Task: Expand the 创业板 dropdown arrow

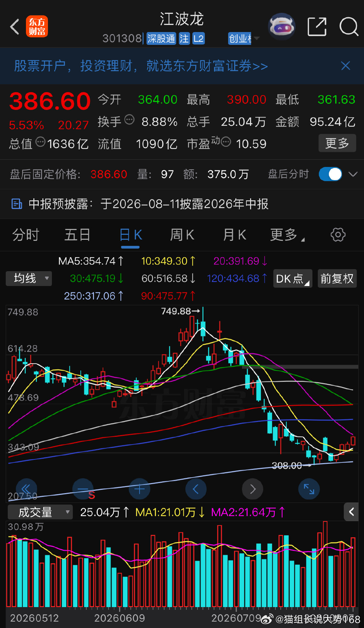Action: (256, 38)
